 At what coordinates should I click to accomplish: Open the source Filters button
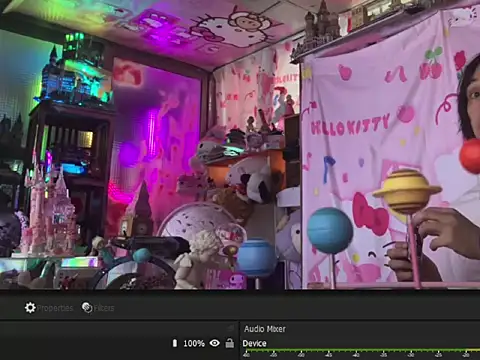[x=98, y=308]
